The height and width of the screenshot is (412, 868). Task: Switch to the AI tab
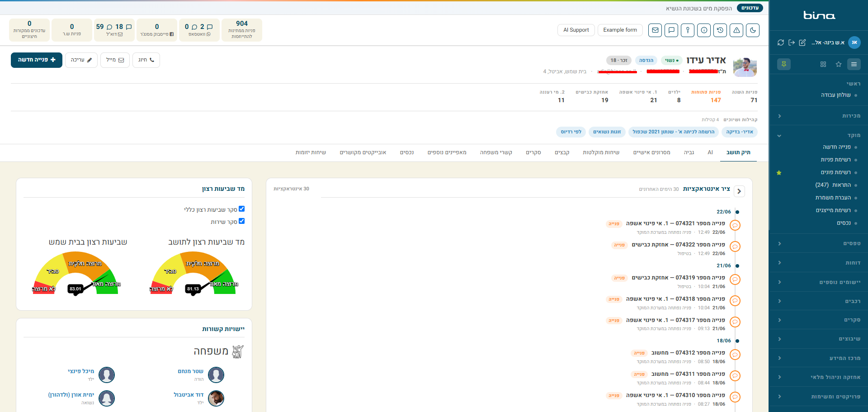click(x=710, y=152)
